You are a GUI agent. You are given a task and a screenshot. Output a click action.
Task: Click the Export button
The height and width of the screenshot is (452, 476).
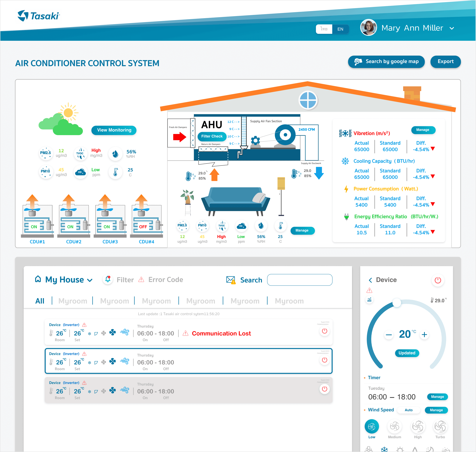point(445,62)
